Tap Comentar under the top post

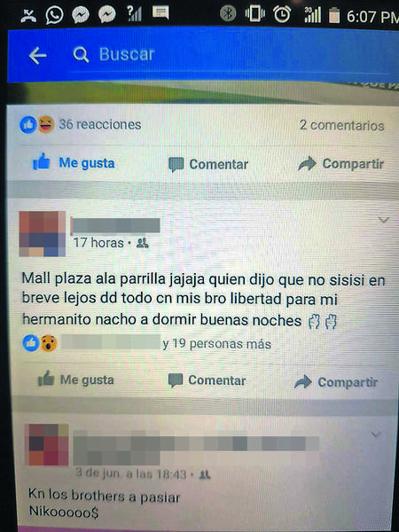(x=208, y=164)
